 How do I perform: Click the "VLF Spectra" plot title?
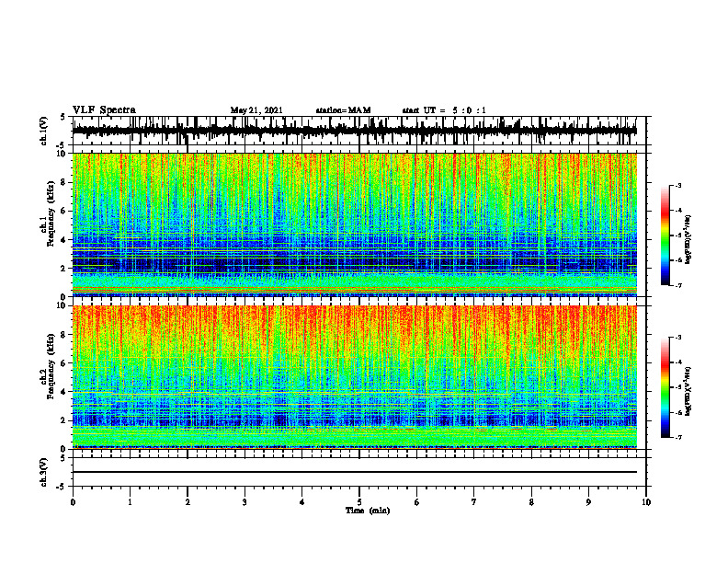coord(104,109)
